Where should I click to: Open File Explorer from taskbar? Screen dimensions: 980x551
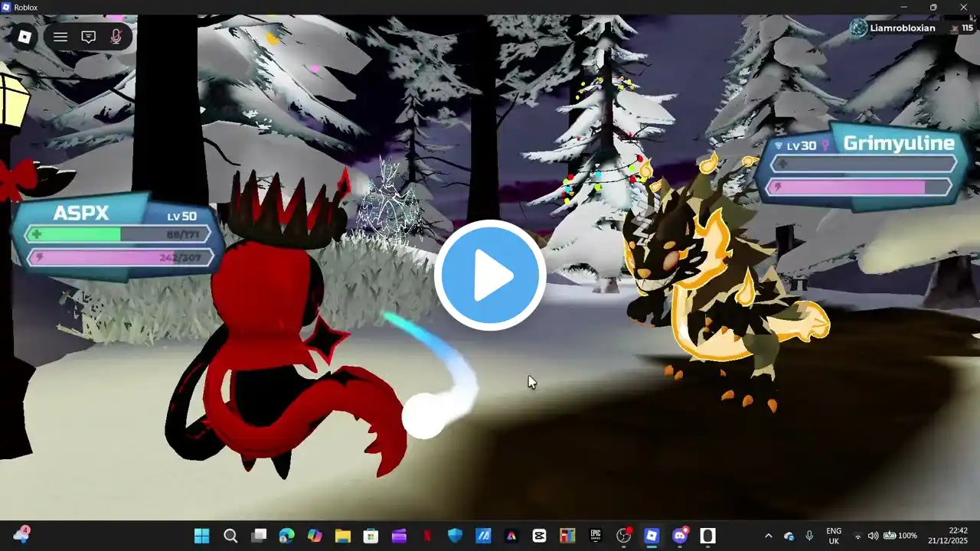342,536
